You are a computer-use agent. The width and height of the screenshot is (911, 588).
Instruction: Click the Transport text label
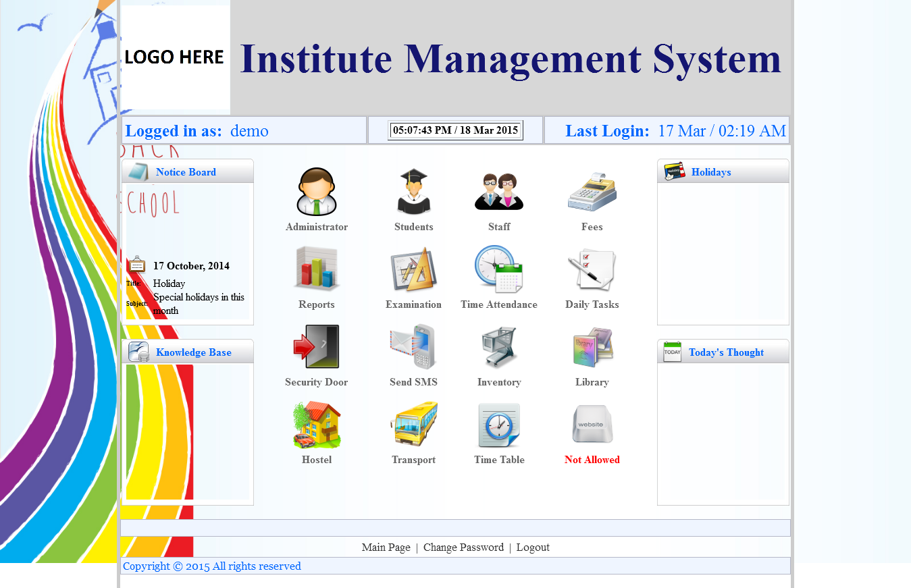pyautogui.click(x=413, y=460)
